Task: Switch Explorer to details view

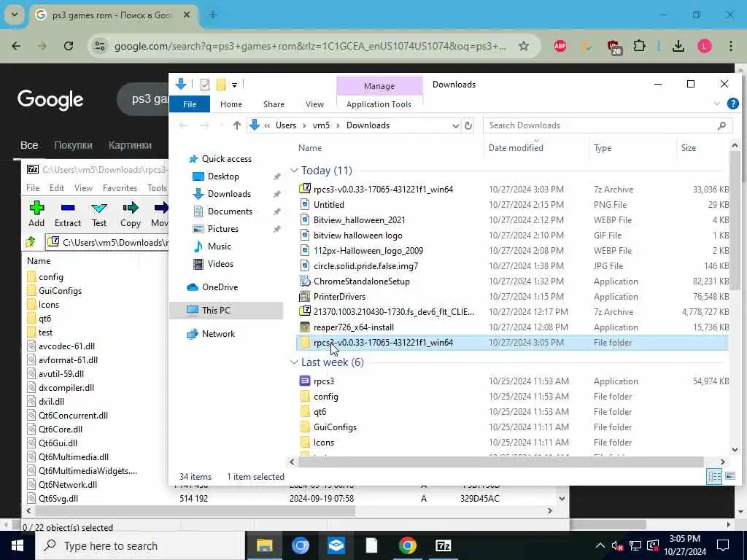Action: coord(714,475)
